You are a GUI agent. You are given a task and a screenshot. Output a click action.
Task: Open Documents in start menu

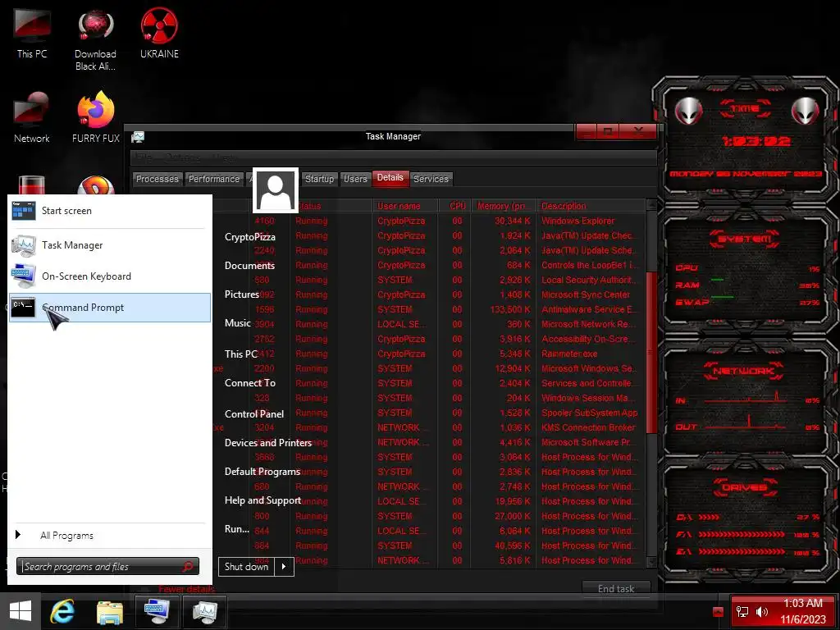(249, 266)
